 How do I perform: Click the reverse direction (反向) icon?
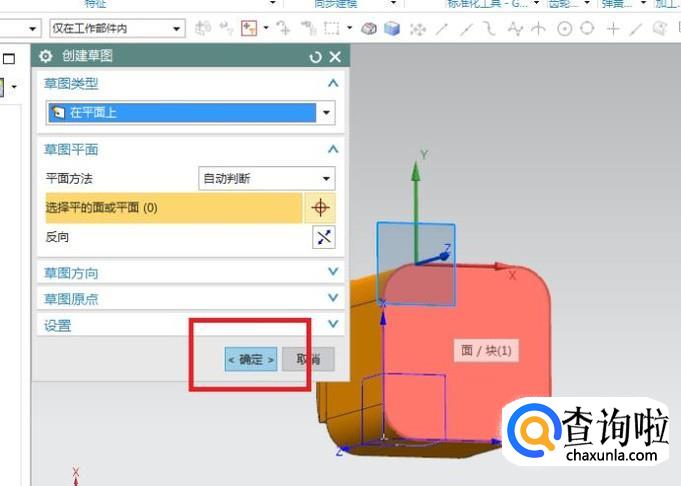(x=324, y=237)
